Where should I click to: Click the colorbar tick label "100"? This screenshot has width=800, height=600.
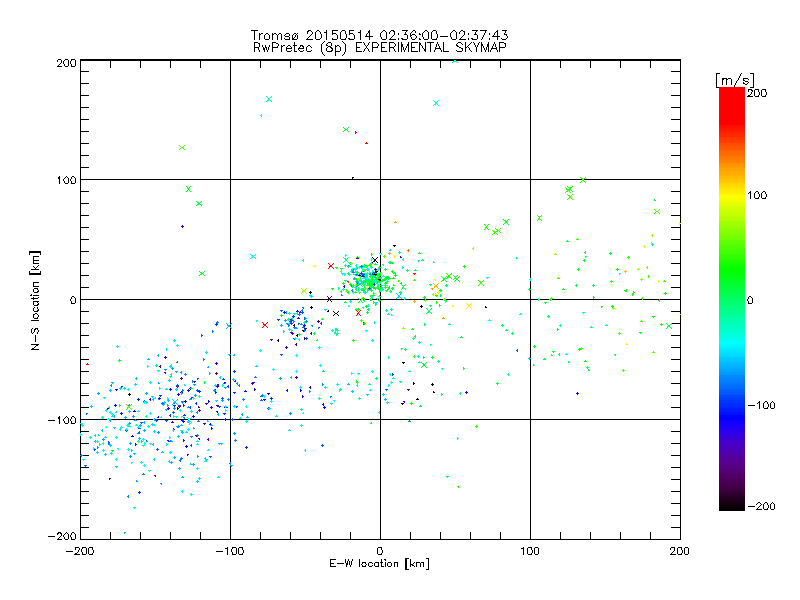pyautogui.click(x=757, y=195)
